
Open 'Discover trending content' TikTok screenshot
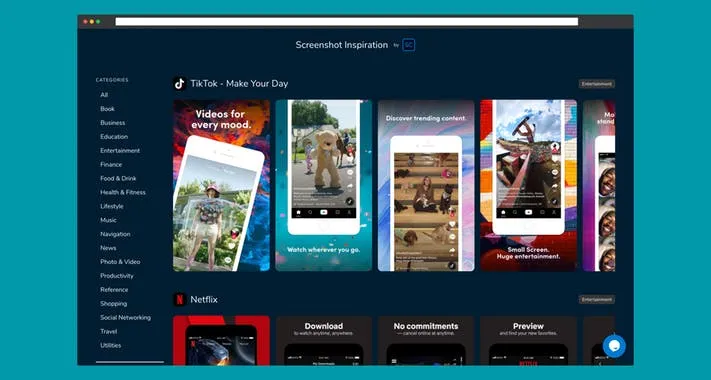(x=426, y=185)
